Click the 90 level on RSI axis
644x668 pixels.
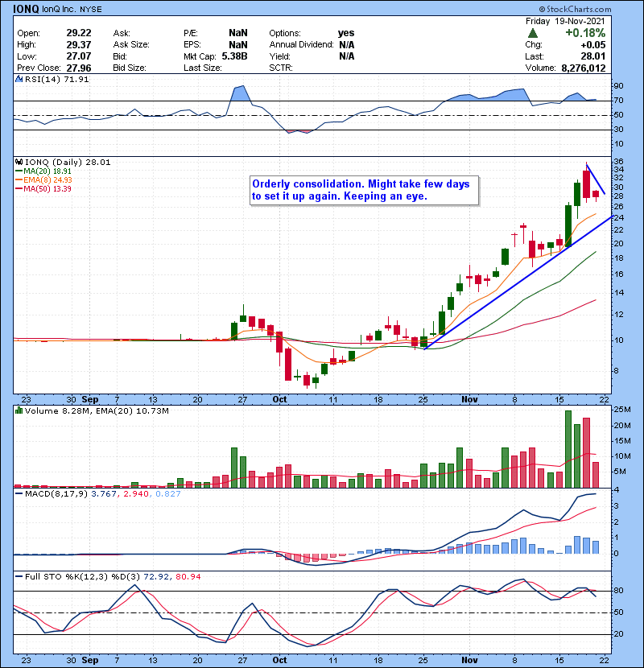point(618,86)
